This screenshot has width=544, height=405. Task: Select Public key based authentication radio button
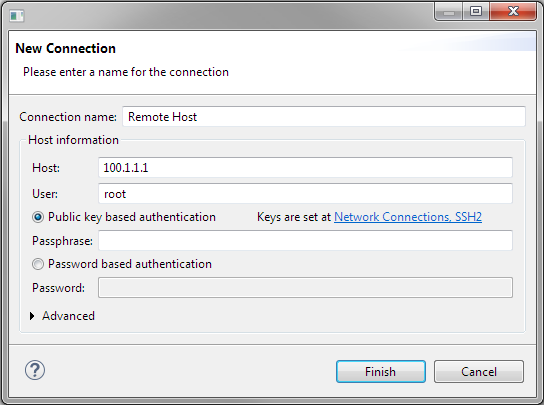[38, 217]
